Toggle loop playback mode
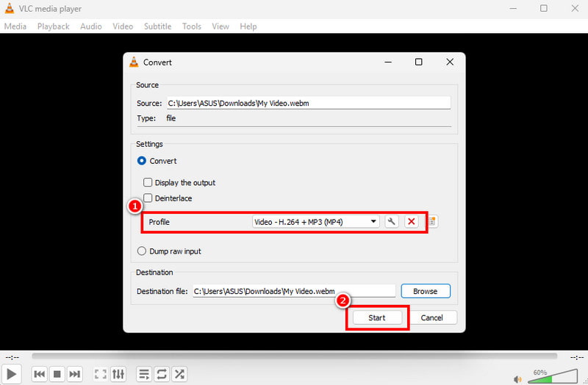Viewport: 588px width, 385px height. pos(162,375)
